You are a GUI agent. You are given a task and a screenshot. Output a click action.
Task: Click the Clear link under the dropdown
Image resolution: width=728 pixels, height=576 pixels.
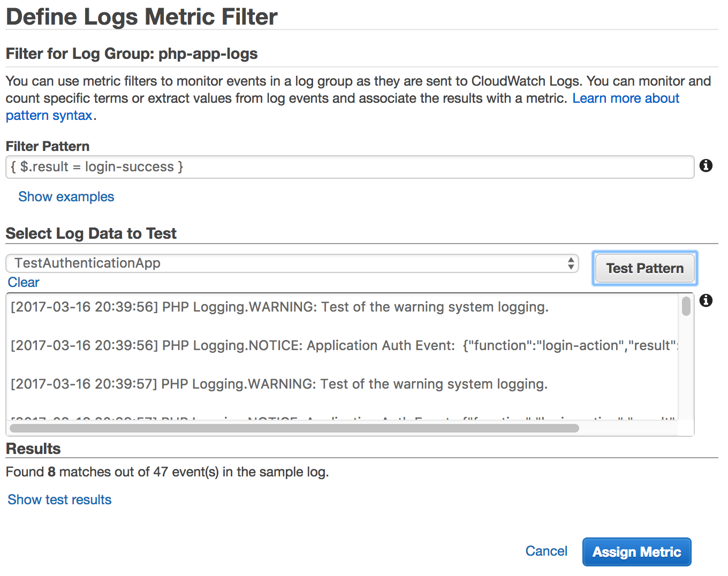click(24, 282)
